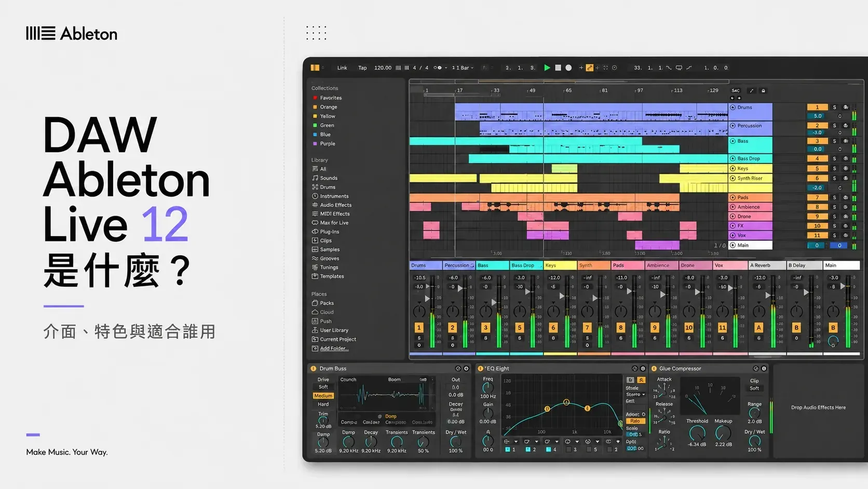
Task: Open the 1 Bar quantization dropdown
Action: [x=463, y=68]
